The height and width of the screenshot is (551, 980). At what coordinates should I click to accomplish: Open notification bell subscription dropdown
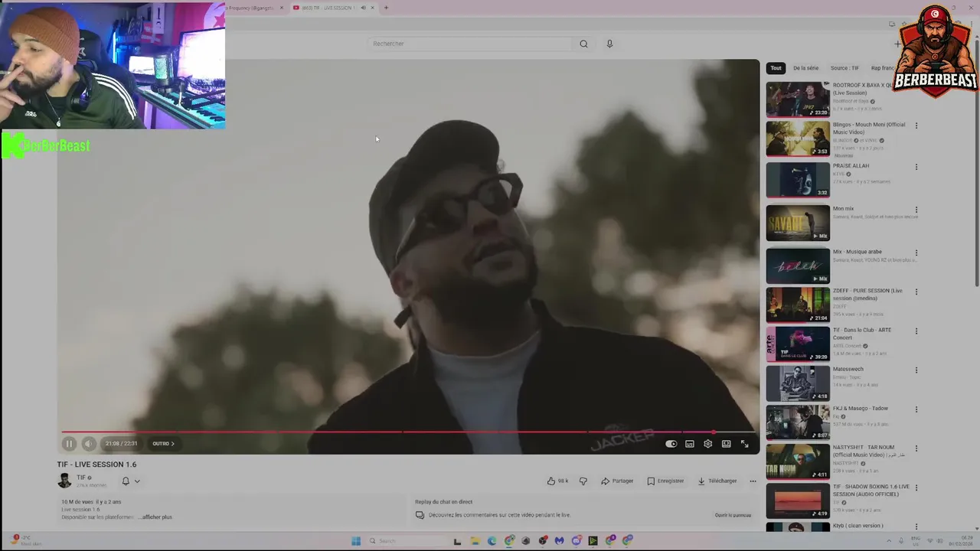pyautogui.click(x=131, y=481)
